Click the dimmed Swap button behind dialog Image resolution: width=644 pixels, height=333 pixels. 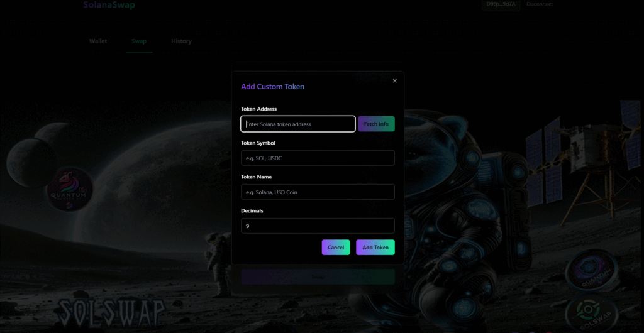318,277
